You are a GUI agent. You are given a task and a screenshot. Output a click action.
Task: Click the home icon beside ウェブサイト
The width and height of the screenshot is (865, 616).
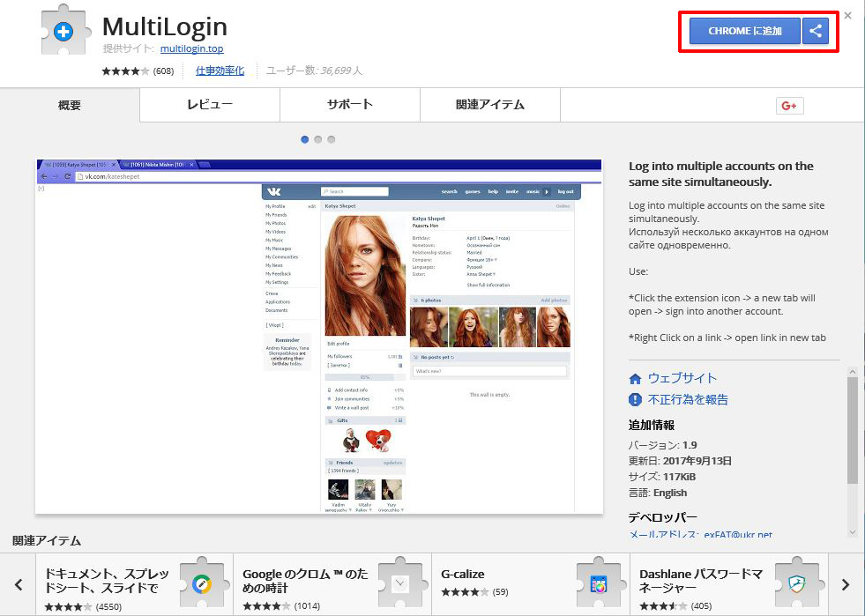pyautogui.click(x=635, y=379)
